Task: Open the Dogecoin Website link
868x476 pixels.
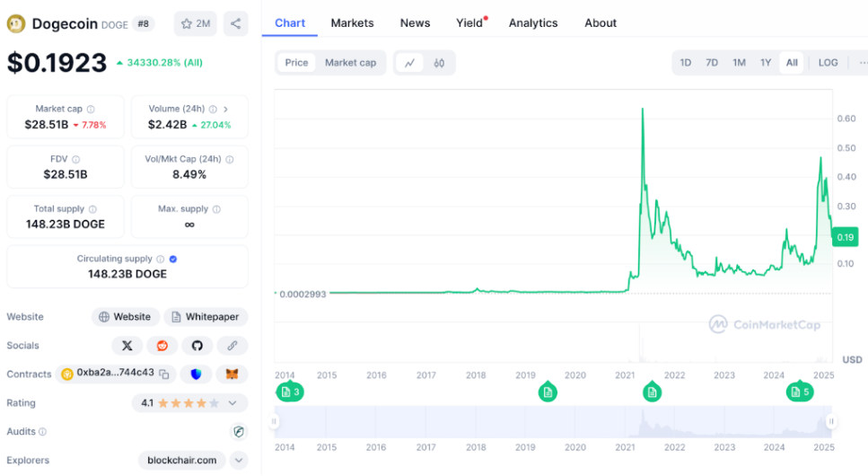Action: pyautogui.click(x=125, y=317)
